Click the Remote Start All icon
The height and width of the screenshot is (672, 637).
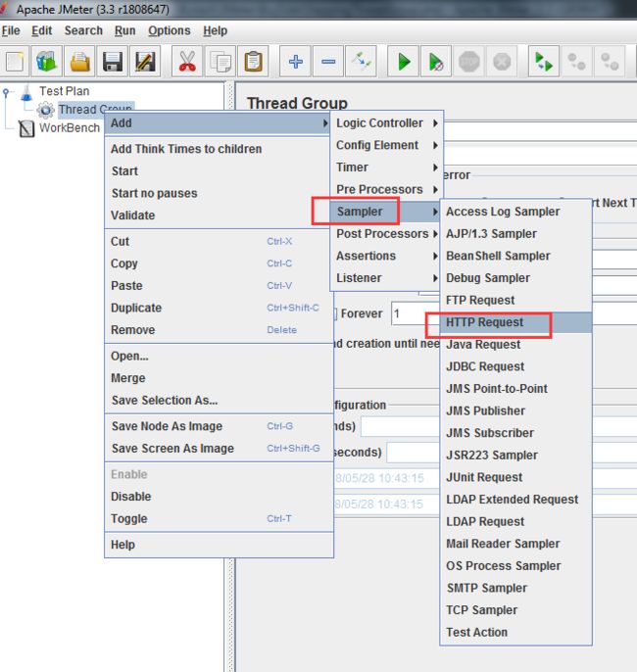point(544,62)
